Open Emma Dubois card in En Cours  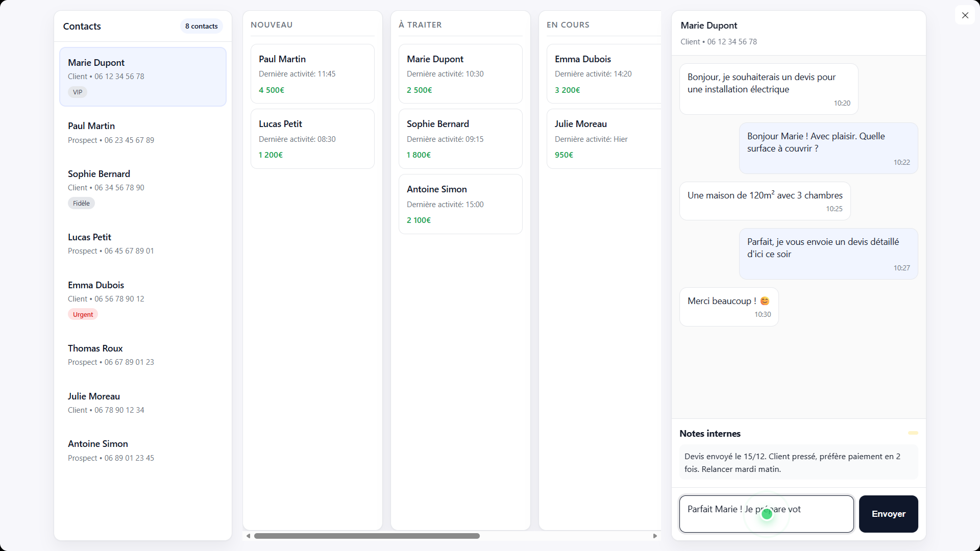[603, 73]
